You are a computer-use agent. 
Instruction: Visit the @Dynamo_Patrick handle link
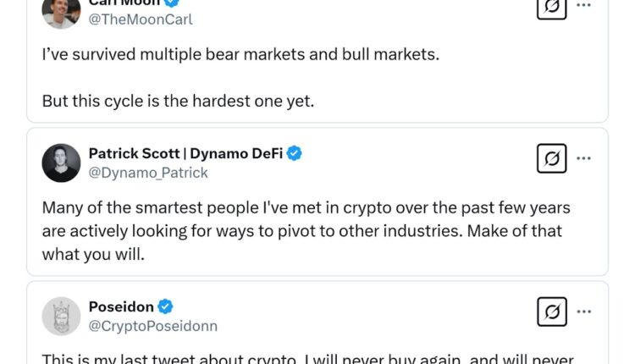(x=148, y=173)
